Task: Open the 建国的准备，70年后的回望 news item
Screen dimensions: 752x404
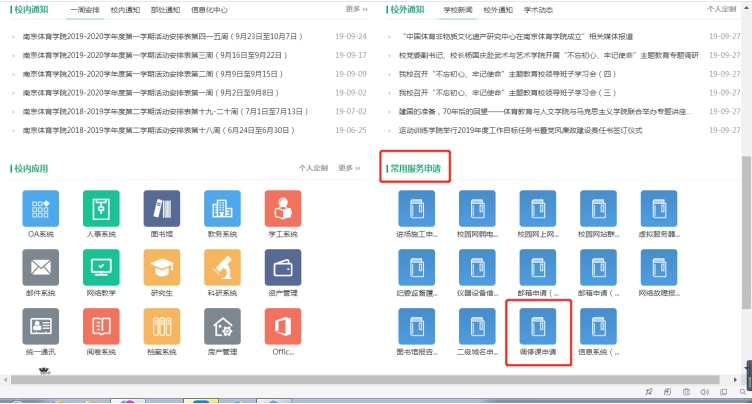Action: click(x=545, y=111)
